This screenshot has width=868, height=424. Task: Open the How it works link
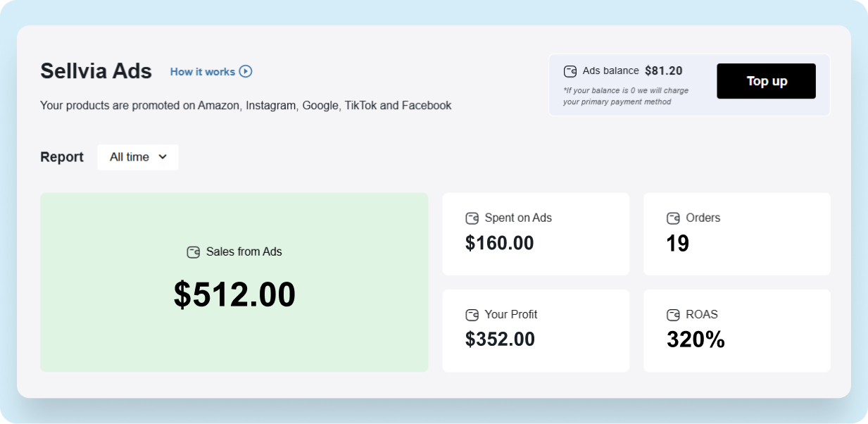(x=203, y=71)
